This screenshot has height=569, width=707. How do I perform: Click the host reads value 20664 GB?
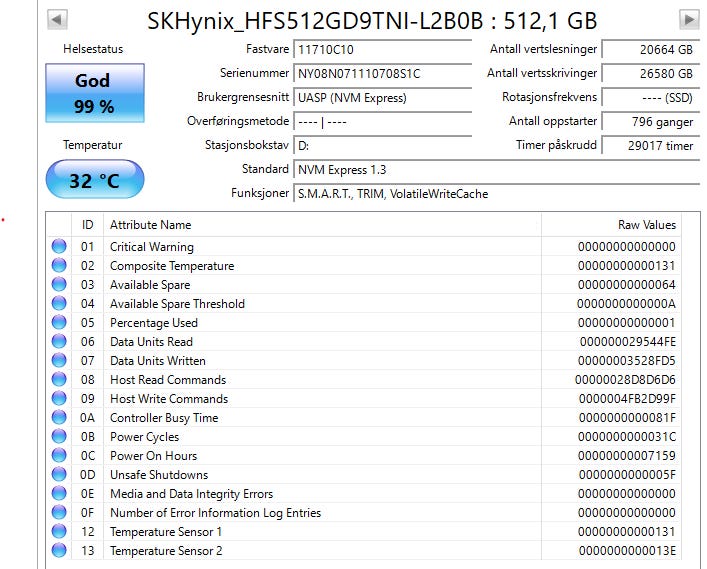(x=651, y=49)
